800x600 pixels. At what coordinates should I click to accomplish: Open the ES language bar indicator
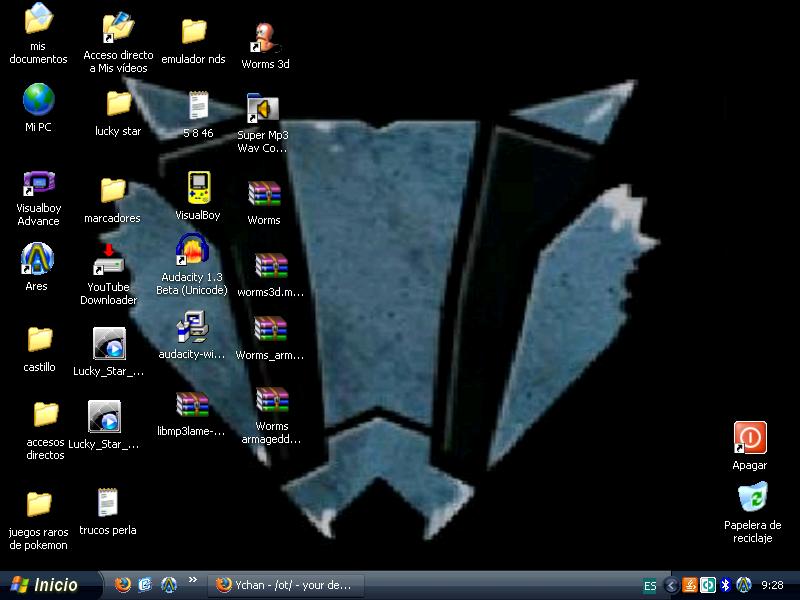650,586
